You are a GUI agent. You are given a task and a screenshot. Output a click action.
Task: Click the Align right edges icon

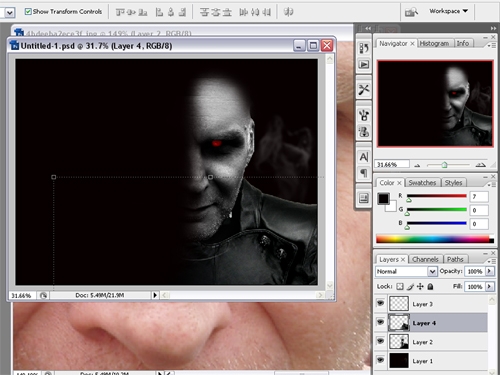click(x=182, y=12)
